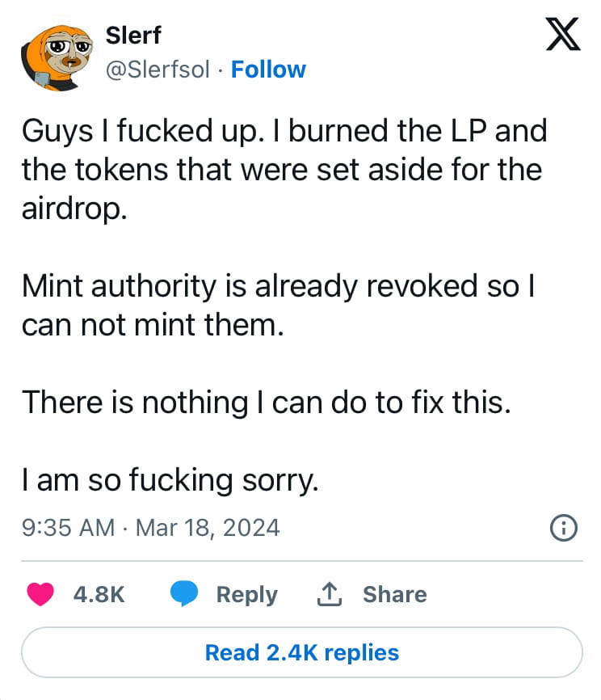Click the timestamp 9:35 AM Mar 18, 2024
The image size is (601, 700).
pos(150,527)
